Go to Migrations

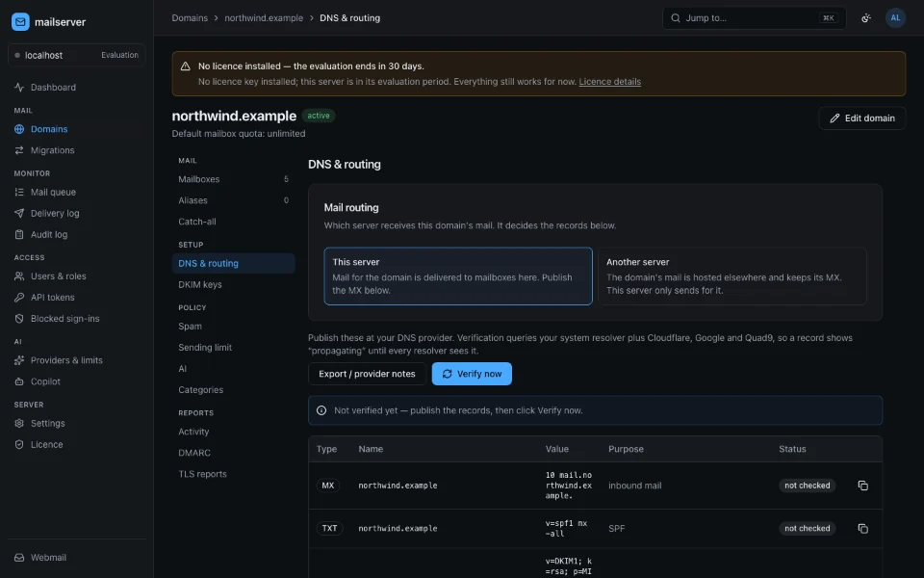pyautogui.click(x=77, y=150)
